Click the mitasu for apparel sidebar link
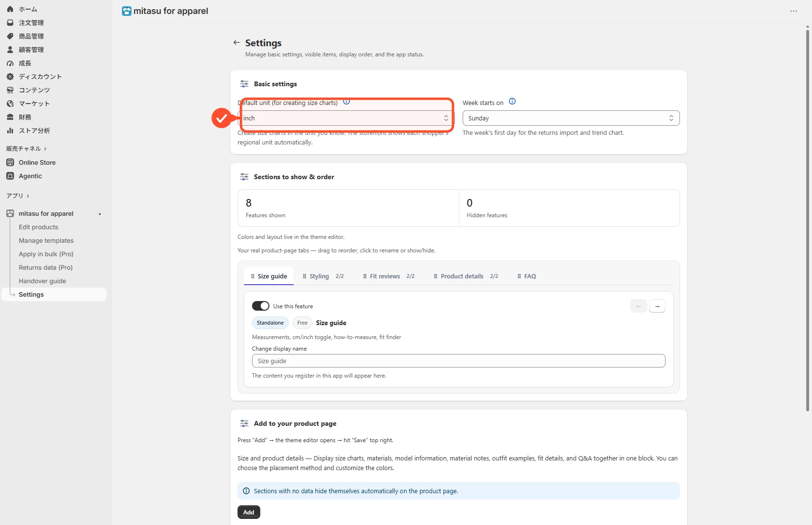Viewport: 812px width, 525px height. [46, 213]
